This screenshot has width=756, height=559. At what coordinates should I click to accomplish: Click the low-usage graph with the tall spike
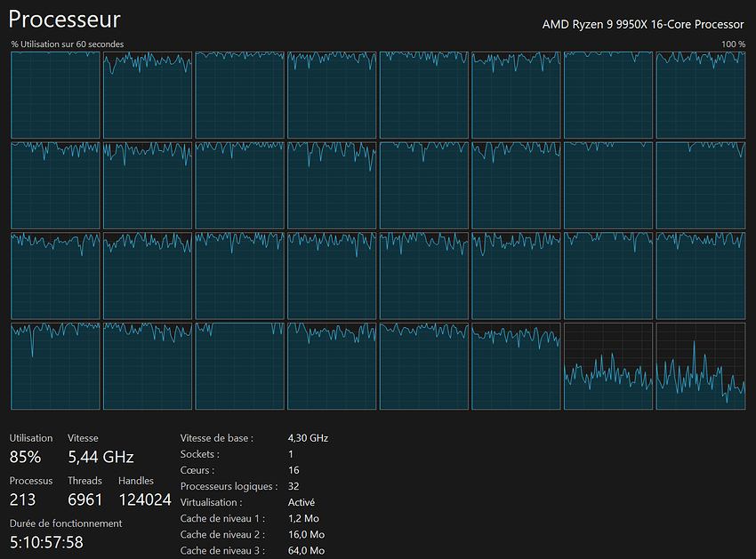coord(701,366)
